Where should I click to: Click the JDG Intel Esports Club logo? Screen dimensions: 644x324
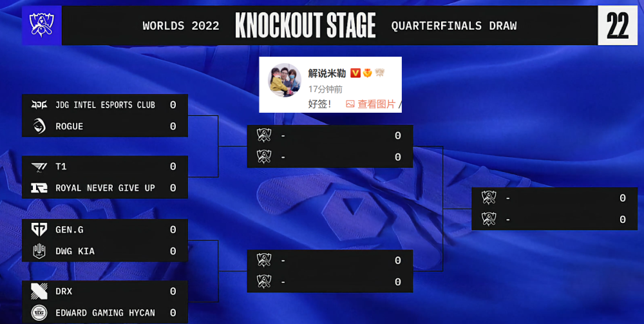(39, 105)
